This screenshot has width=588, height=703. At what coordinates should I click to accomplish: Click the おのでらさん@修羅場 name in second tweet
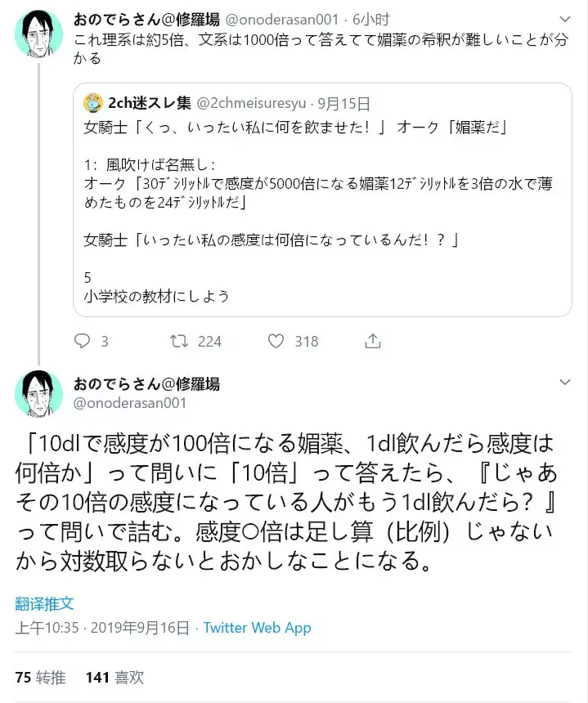point(146,383)
